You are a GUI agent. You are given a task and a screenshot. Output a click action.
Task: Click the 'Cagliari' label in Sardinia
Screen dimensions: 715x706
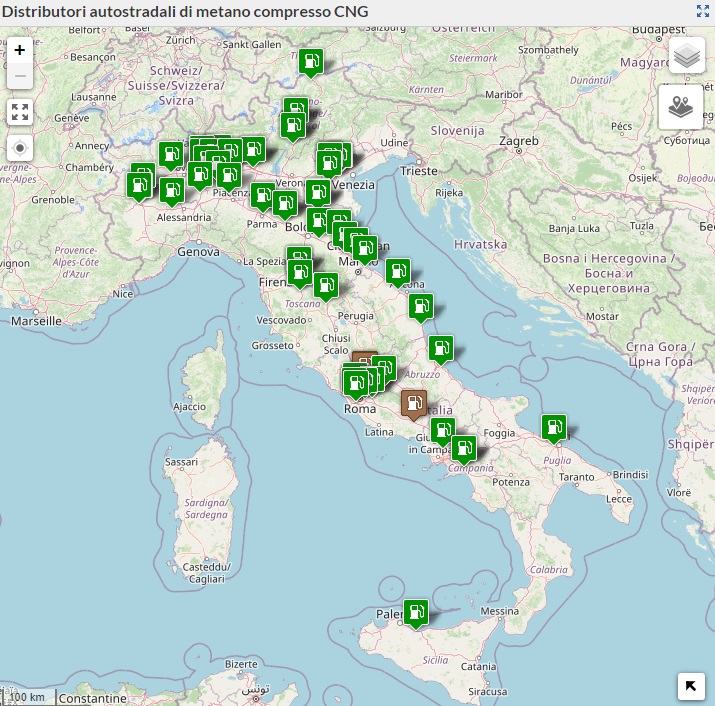pos(207,579)
